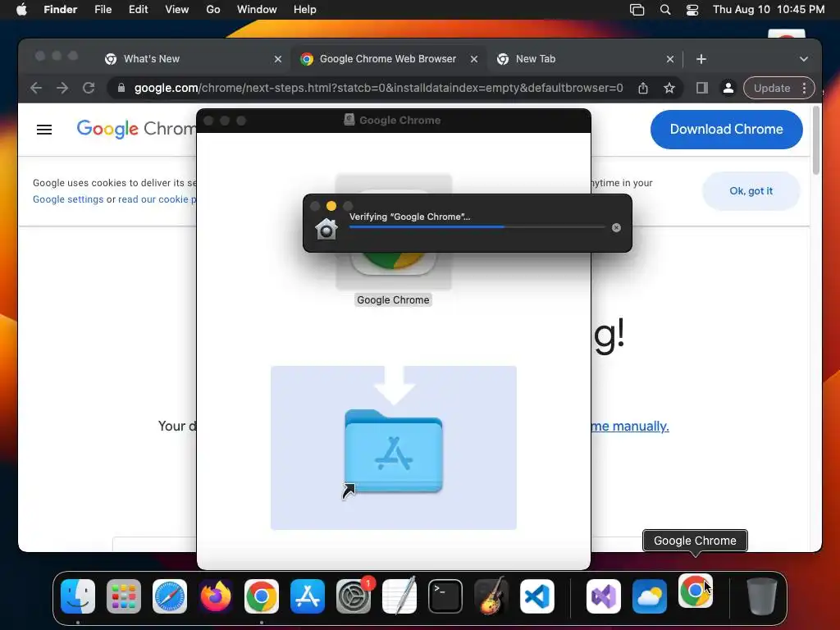Switch to the New Tab tab
This screenshot has height=630, width=840.
(x=584, y=59)
